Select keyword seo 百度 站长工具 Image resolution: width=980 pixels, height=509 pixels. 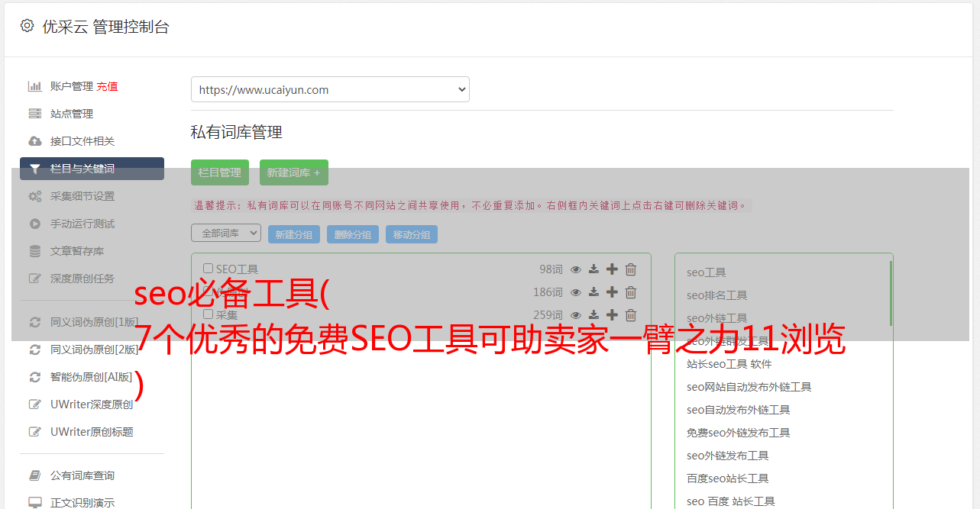pos(731,501)
